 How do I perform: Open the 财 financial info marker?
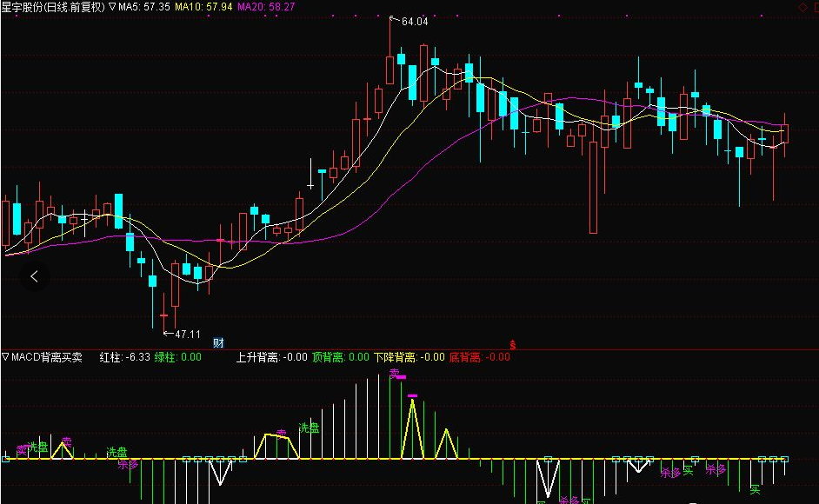218,343
